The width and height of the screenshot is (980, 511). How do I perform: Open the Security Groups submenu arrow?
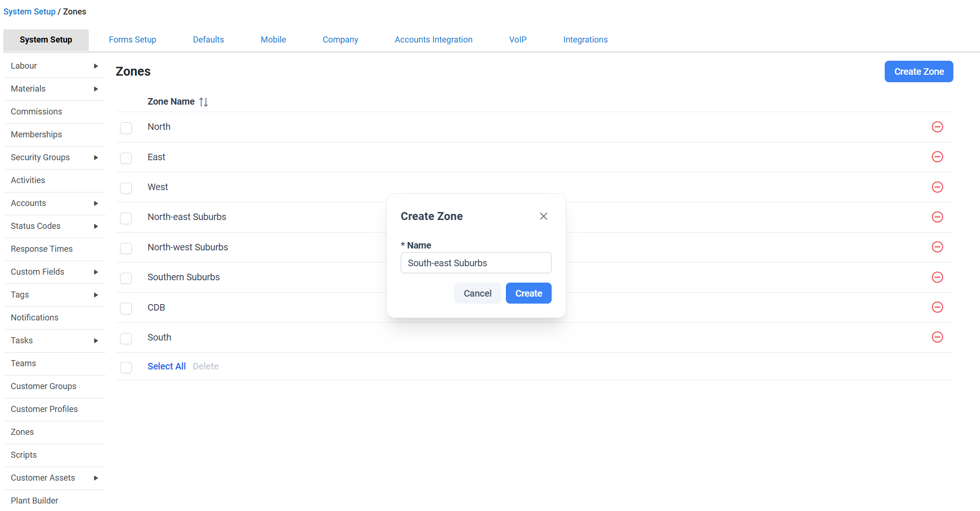(96, 157)
